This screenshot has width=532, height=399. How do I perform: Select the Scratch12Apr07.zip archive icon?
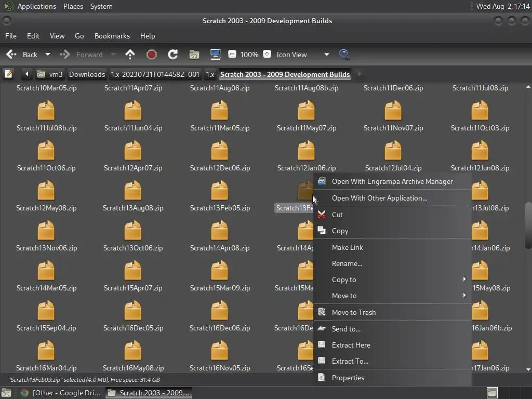pos(132,150)
